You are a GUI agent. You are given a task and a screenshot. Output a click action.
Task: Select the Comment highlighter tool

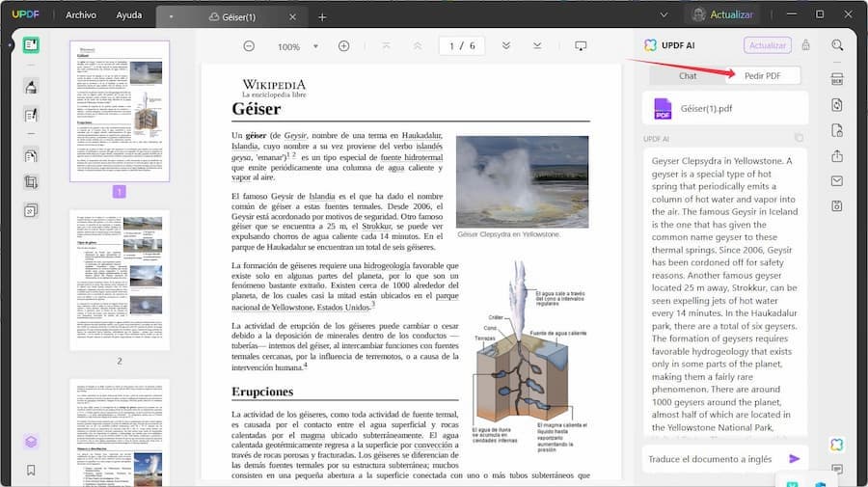point(31,87)
